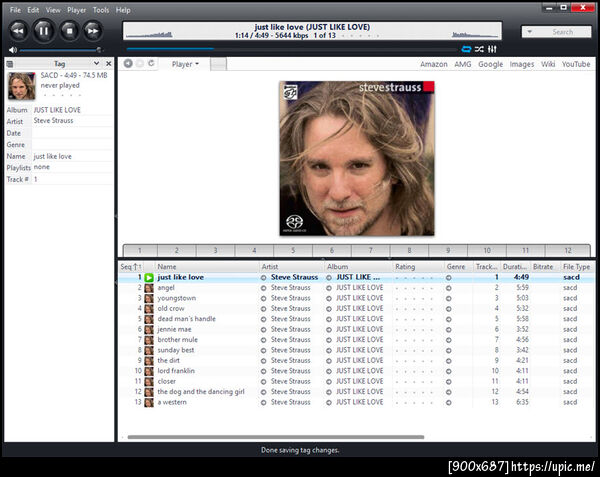Click the small album thumbnail in Tag panel
This screenshot has width=600, height=477.
pyautogui.click(x=21, y=86)
